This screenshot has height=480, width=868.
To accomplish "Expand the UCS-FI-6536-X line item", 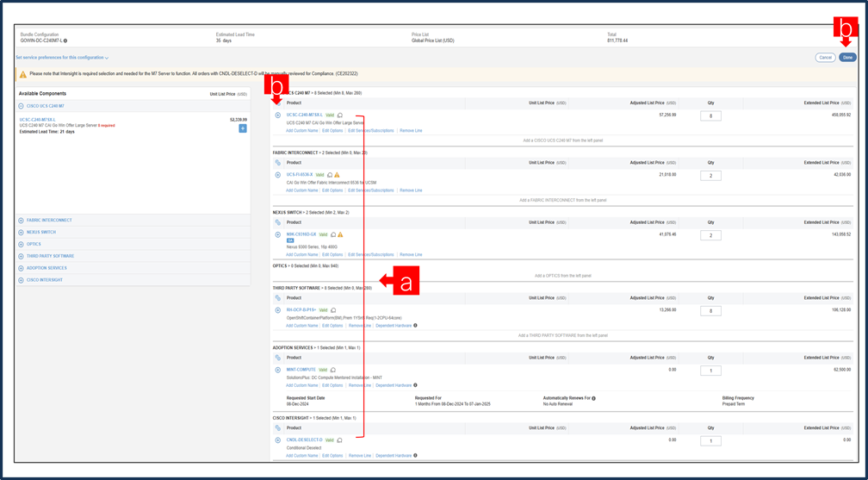I will [x=278, y=175].
